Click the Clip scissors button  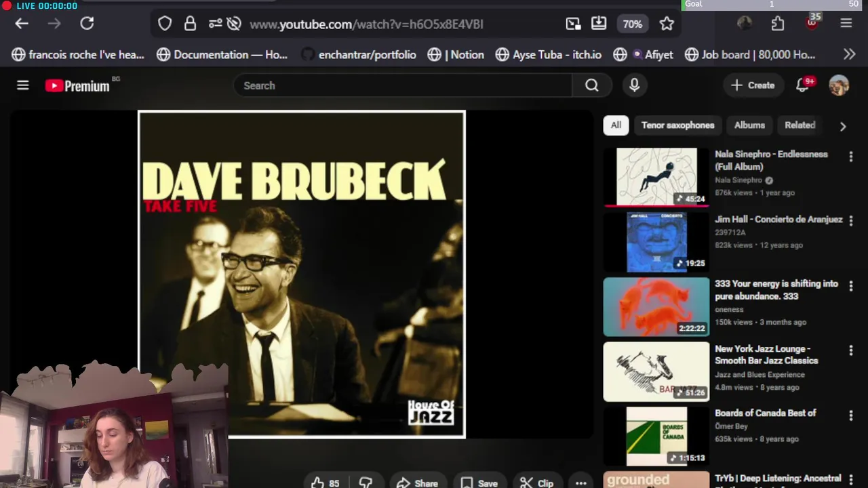pos(536,483)
